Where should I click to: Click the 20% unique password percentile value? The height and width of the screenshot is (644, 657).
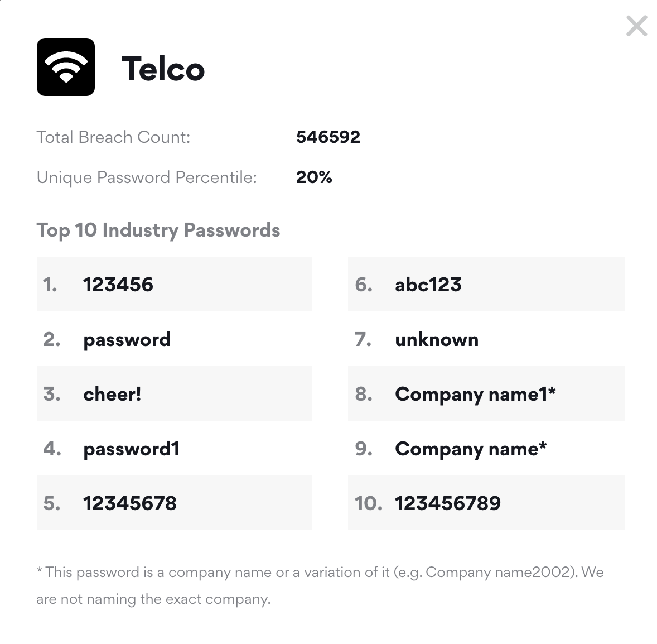[314, 177]
